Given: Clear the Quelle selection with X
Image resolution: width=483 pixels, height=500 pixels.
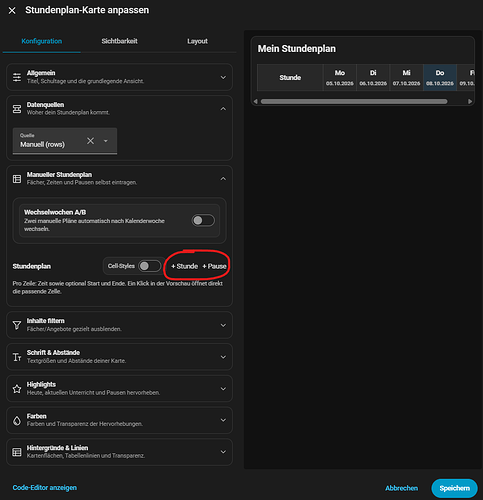Looking at the screenshot, I should [x=90, y=141].
